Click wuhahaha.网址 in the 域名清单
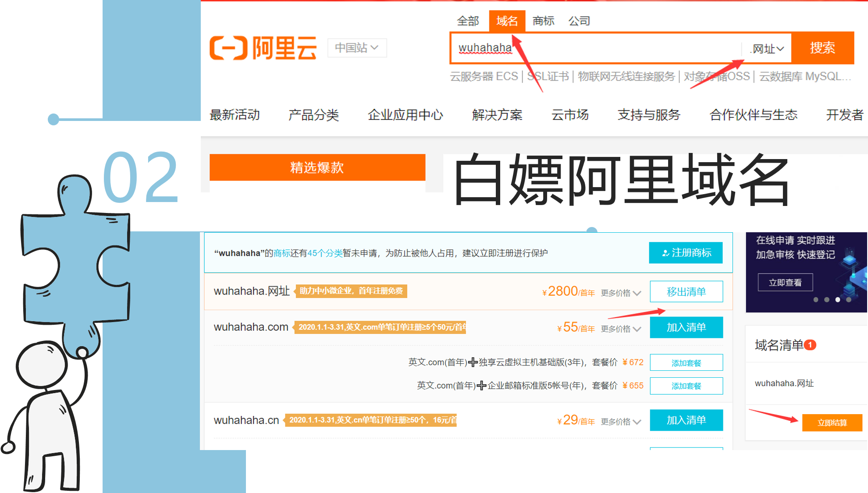868x493 pixels. pyautogui.click(x=784, y=383)
